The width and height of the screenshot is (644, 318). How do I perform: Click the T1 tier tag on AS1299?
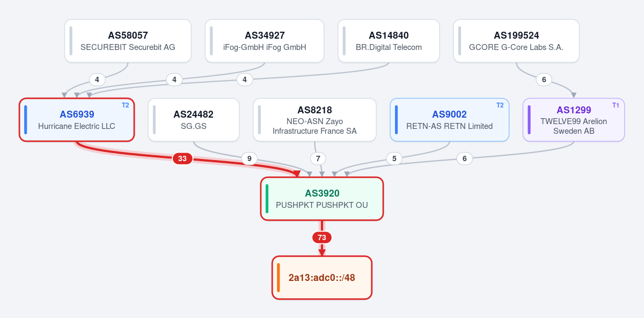pyautogui.click(x=616, y=105)
